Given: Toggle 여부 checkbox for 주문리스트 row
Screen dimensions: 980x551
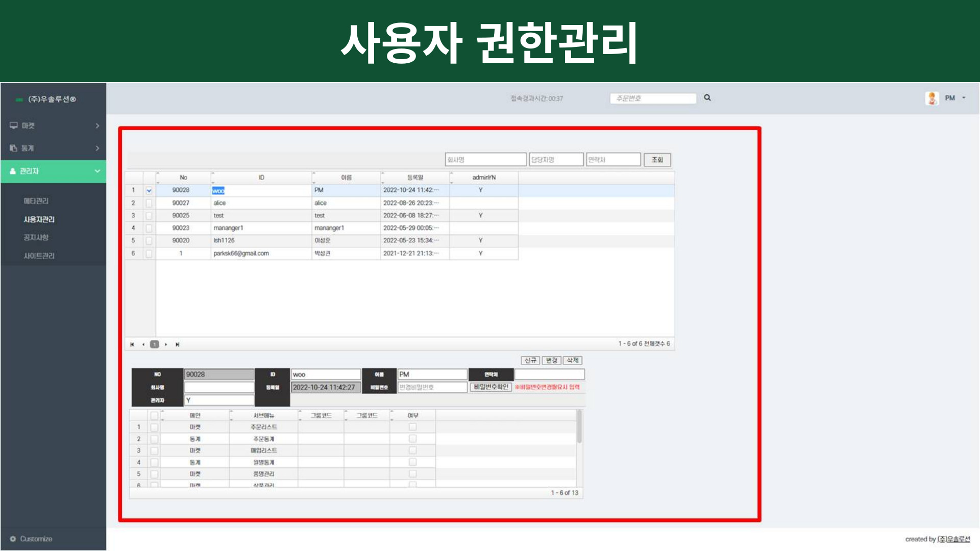Looking at the screenshot, I should pos(412,427).
